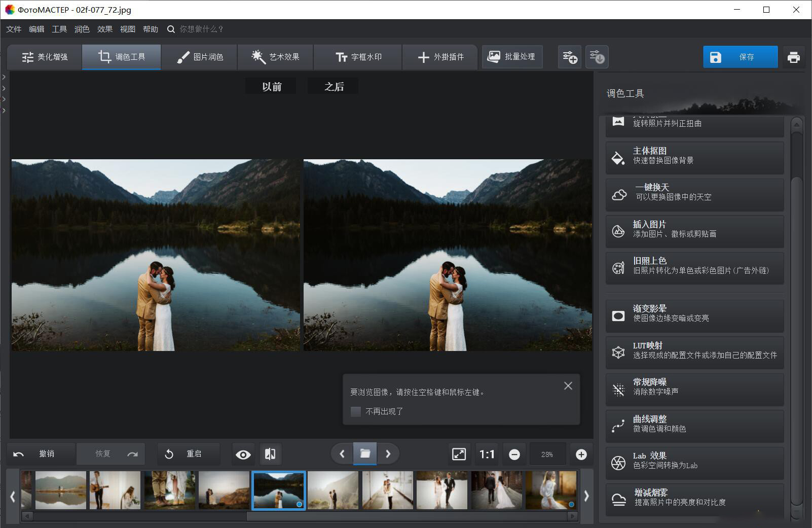Check the 不再出现了 checkbox

click(x=355, y=411)
